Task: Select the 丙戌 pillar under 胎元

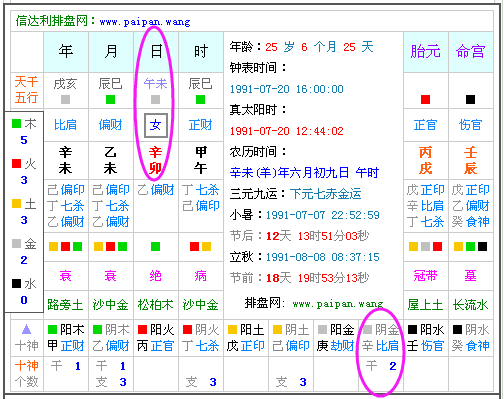Action: (x=425, y=160)
